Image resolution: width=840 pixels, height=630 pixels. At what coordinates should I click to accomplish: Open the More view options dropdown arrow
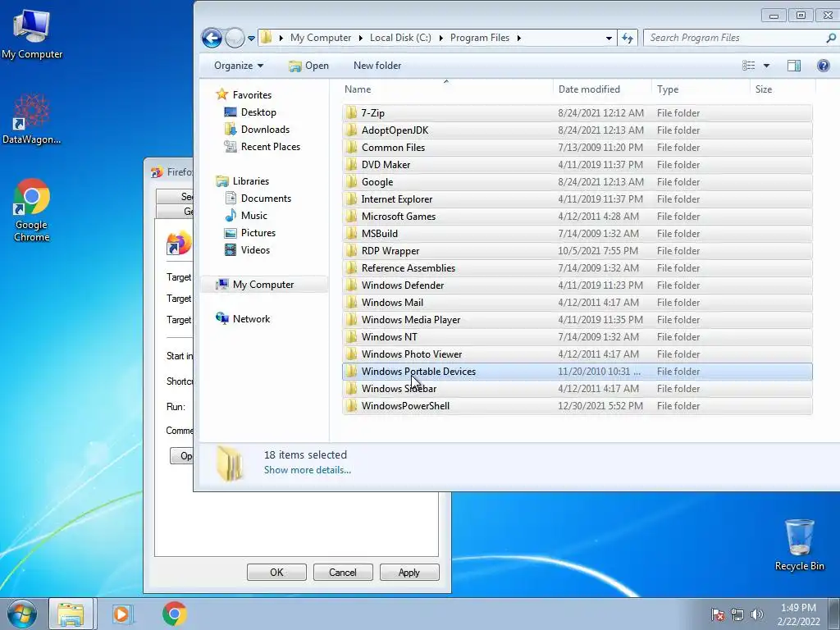pos(766,66)
